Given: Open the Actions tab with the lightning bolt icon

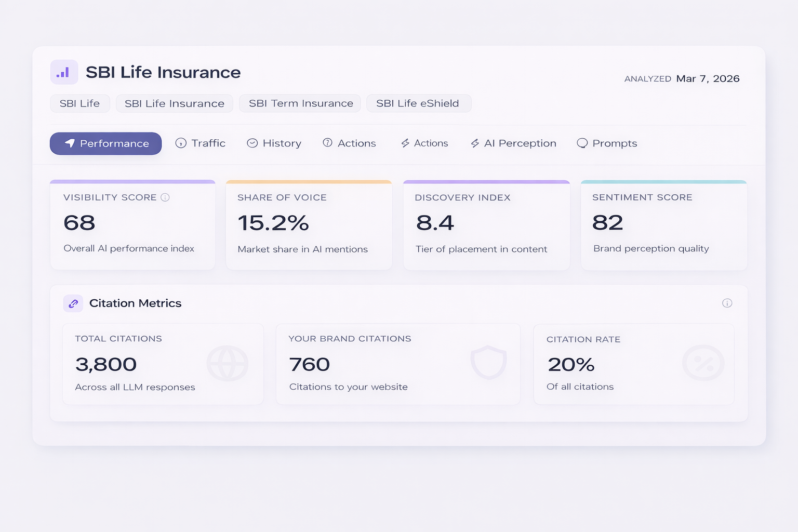Looking at the screenshot, I should [424, 143].
